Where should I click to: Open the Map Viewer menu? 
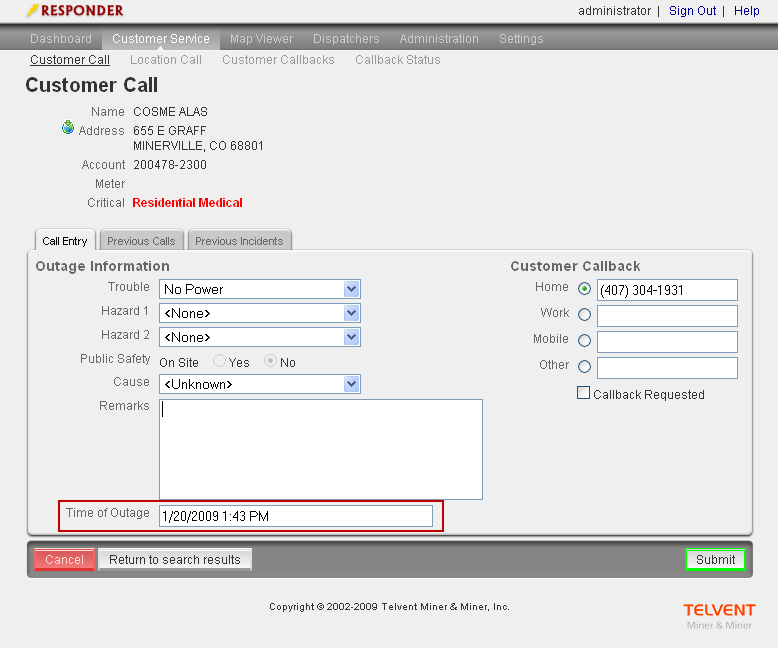coord(261,39)
